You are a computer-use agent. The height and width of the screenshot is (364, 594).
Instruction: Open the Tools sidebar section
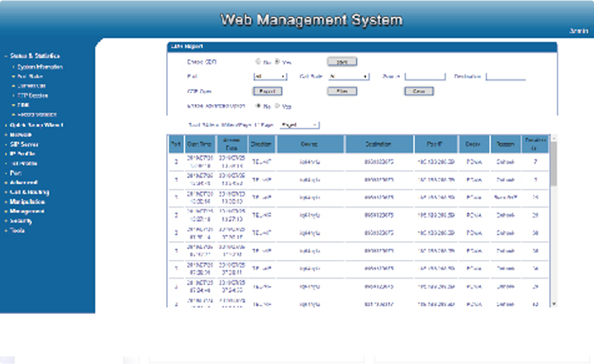[x=17, y=230]
